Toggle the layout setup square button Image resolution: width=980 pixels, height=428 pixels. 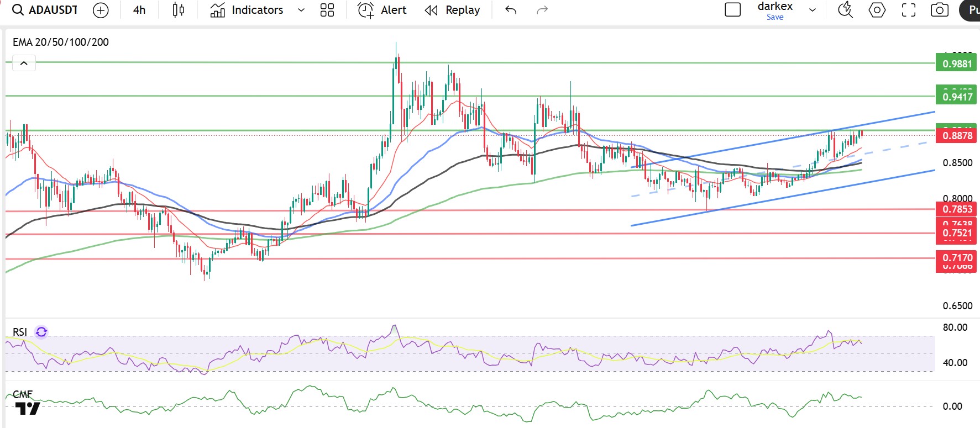[x=732, y=10]
